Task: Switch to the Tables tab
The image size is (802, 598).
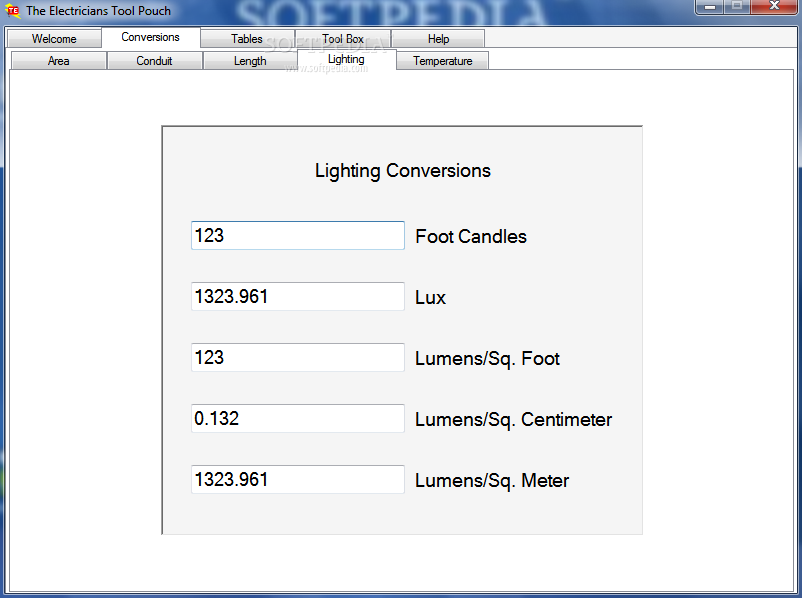Action: (x=247, y=39)
